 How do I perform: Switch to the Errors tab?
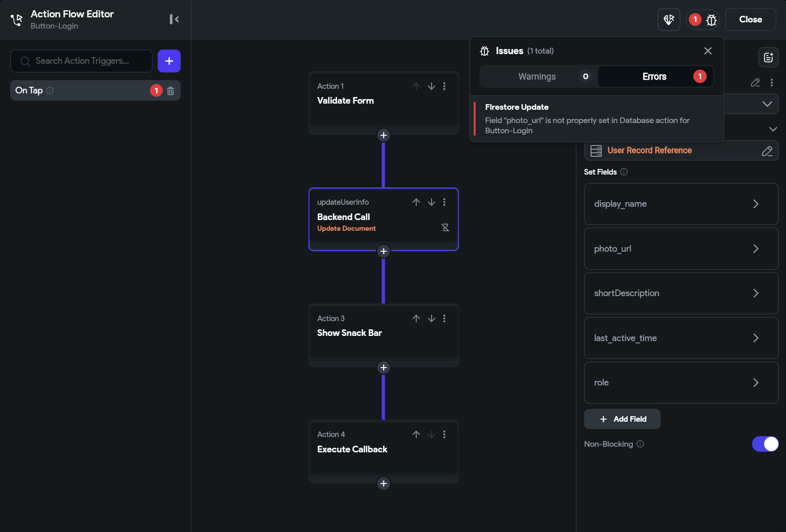655,77
